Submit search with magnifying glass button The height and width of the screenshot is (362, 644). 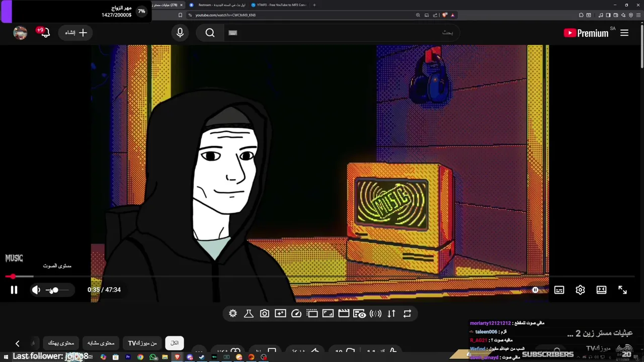[x=210, y=33]
